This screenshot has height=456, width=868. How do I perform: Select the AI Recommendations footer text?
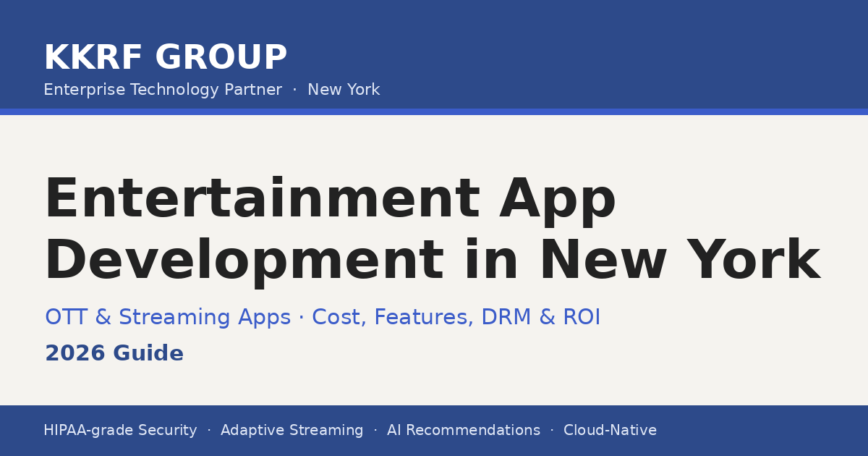point(464,431)
